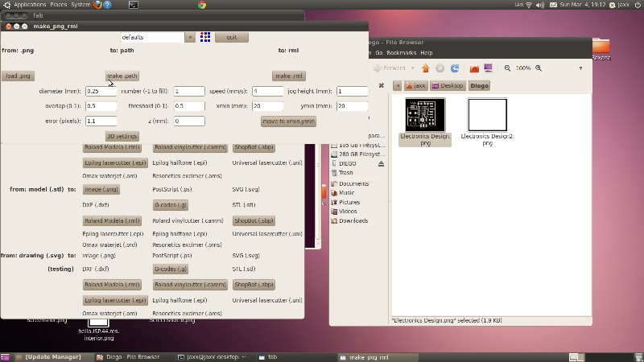Eject the DIEGO drive
This screenshot has width=644, height=362.
381,164
